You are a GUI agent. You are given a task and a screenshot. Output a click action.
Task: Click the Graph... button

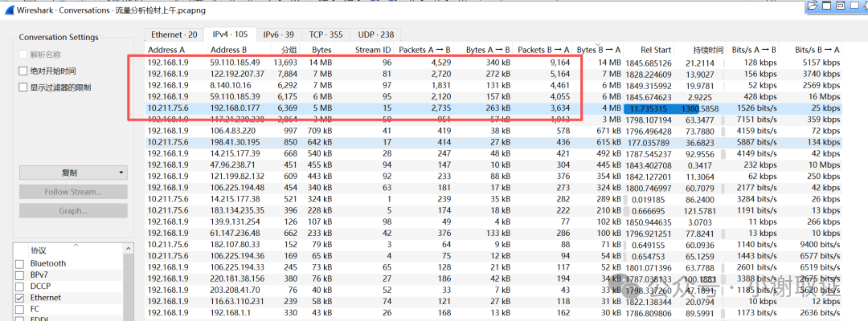coord(73,211)
